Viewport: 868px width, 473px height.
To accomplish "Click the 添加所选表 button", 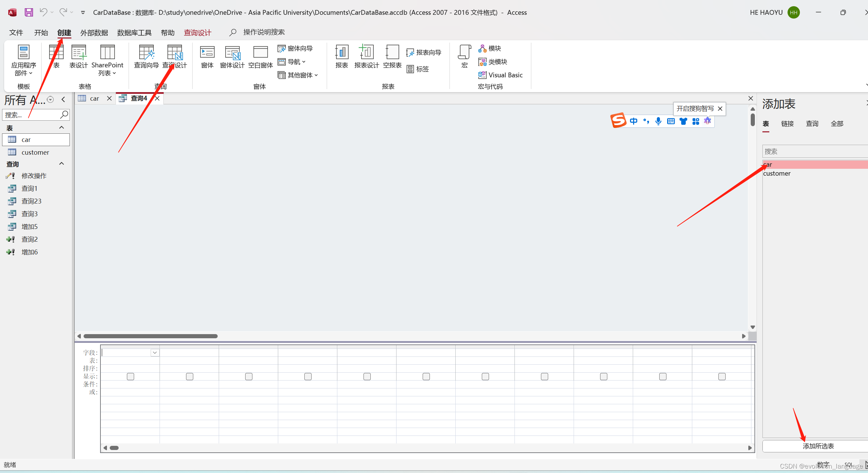I will tap(818, 446).
